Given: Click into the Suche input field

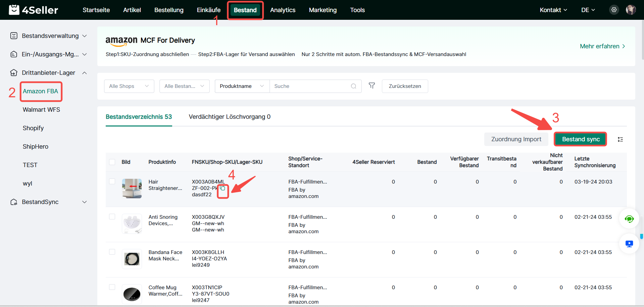Looking at the screenshot, I should coord(310,86).
